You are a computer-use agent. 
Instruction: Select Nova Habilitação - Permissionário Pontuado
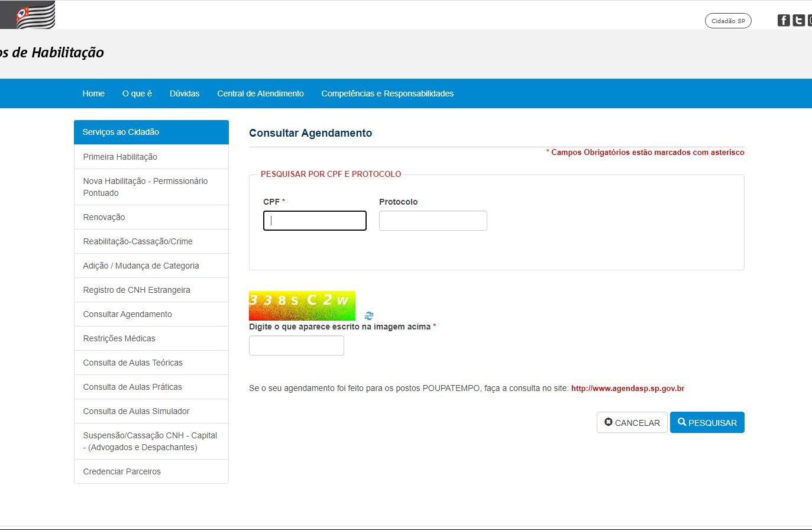click(x=151, y=187)
